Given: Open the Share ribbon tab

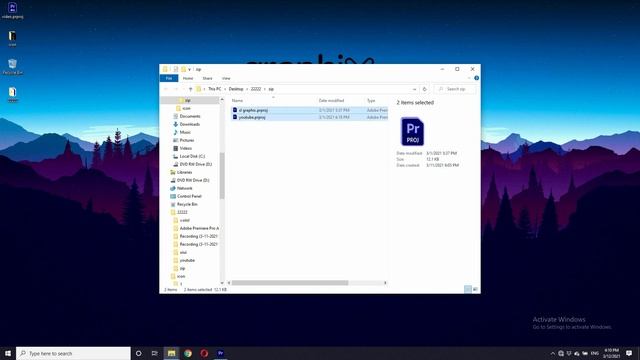Looking at the screenshot, I should 207,78.
